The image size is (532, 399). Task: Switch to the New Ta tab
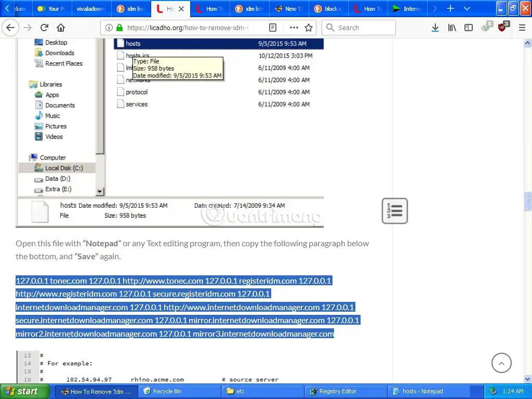coord(289,9)
